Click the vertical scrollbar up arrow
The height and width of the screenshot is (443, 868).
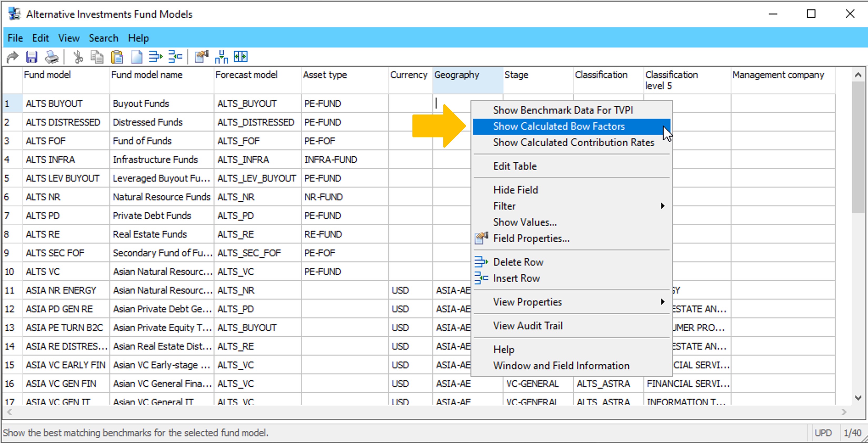(x=858, y=75)
